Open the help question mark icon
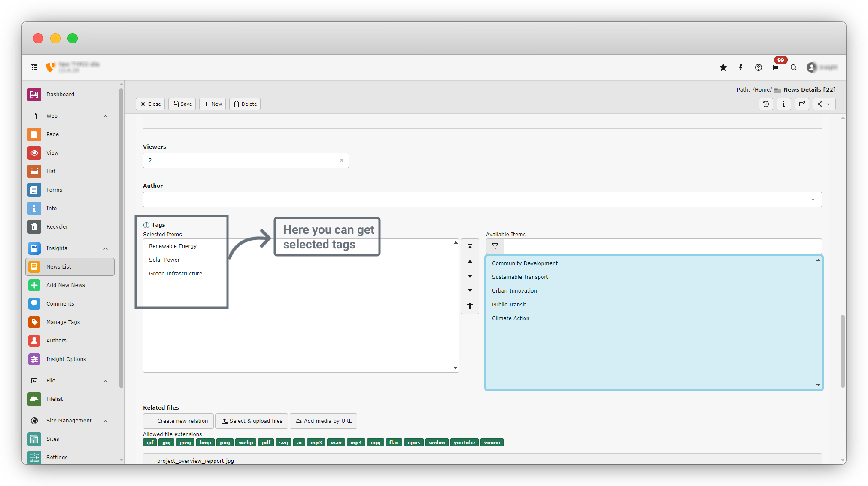 point(759,67)
